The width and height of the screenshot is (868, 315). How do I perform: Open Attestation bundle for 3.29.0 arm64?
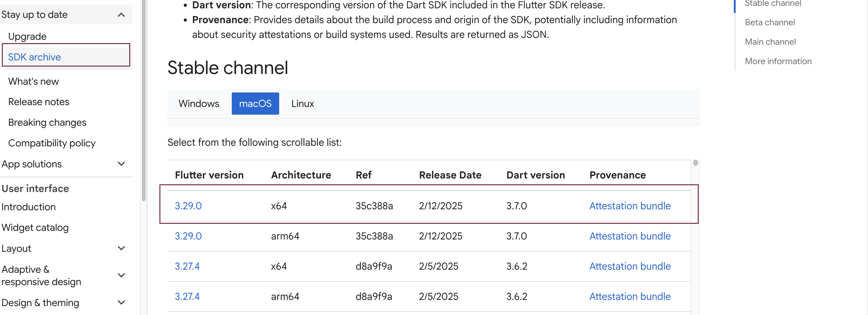click(630, 236)
